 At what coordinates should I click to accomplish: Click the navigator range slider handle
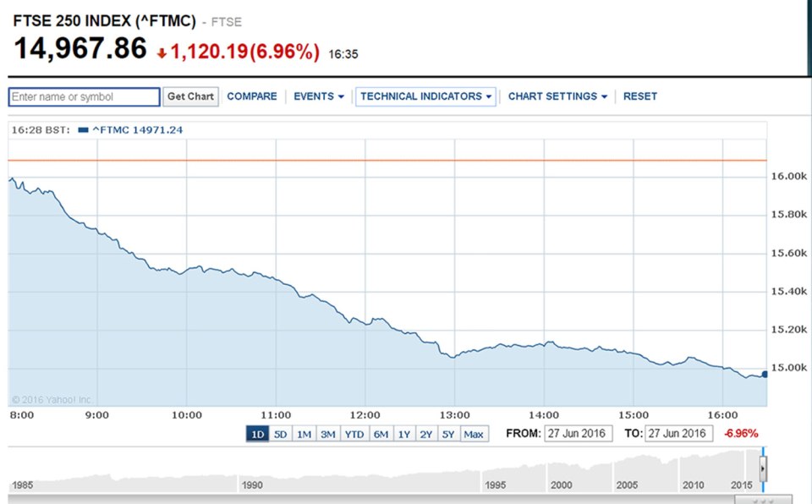point(763,468)
